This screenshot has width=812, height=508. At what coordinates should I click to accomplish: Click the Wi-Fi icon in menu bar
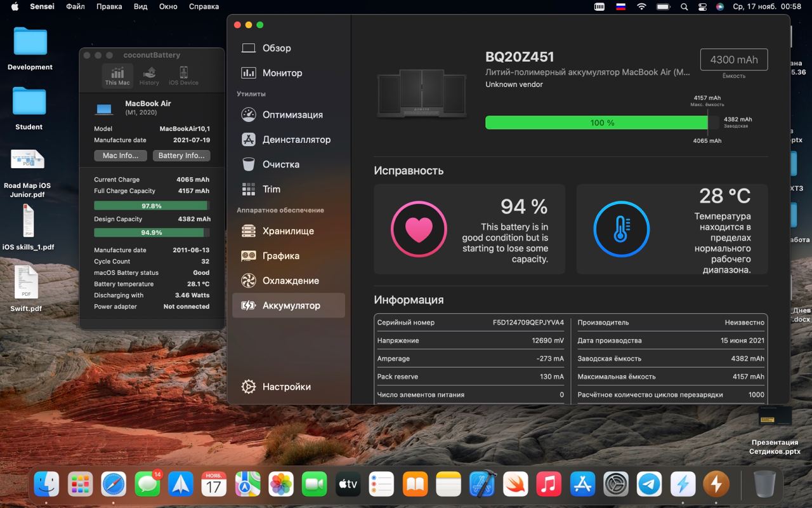point(641,6)
